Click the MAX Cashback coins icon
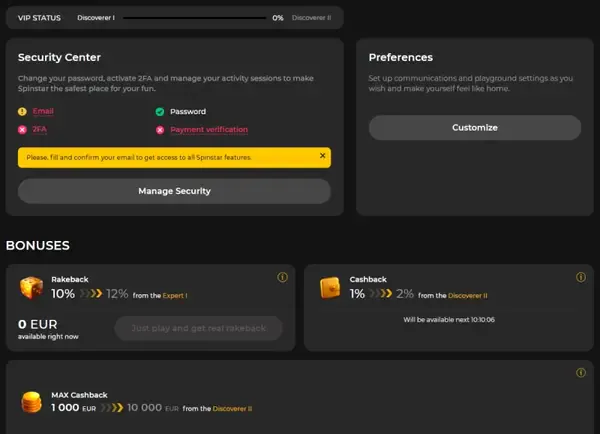Image resolution: width=600 pixels, height=434 pixels. (33, 403)
